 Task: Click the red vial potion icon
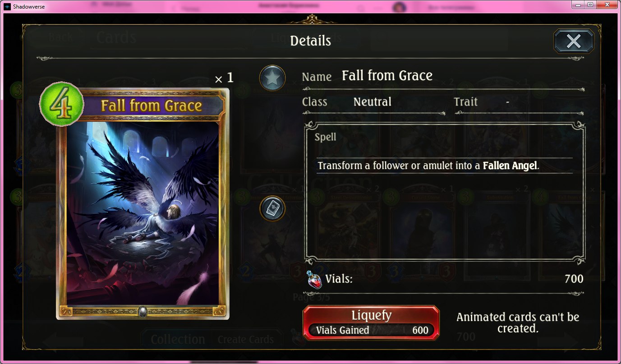tap(314, 279)
